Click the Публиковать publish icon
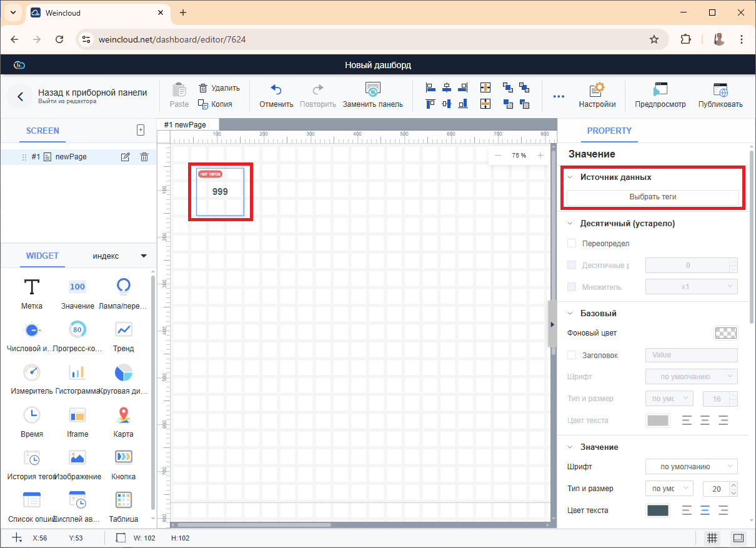 coord(720,90)
